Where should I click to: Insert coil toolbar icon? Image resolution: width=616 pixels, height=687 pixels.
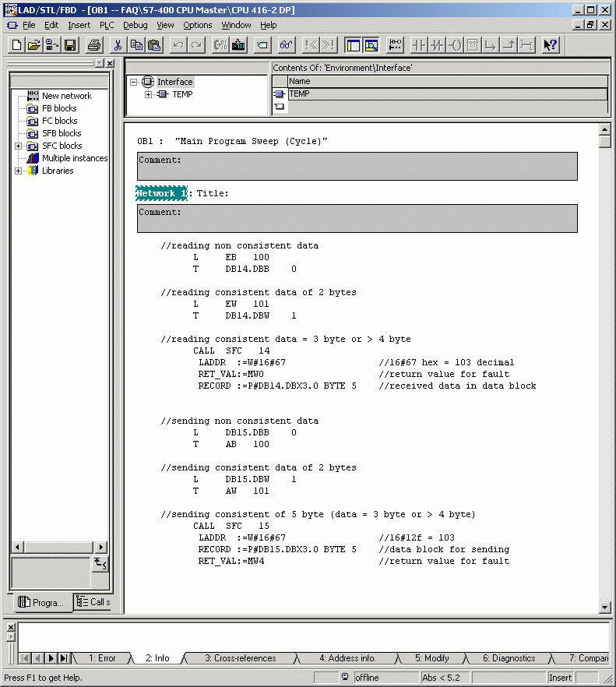click(x=456, y=45)
